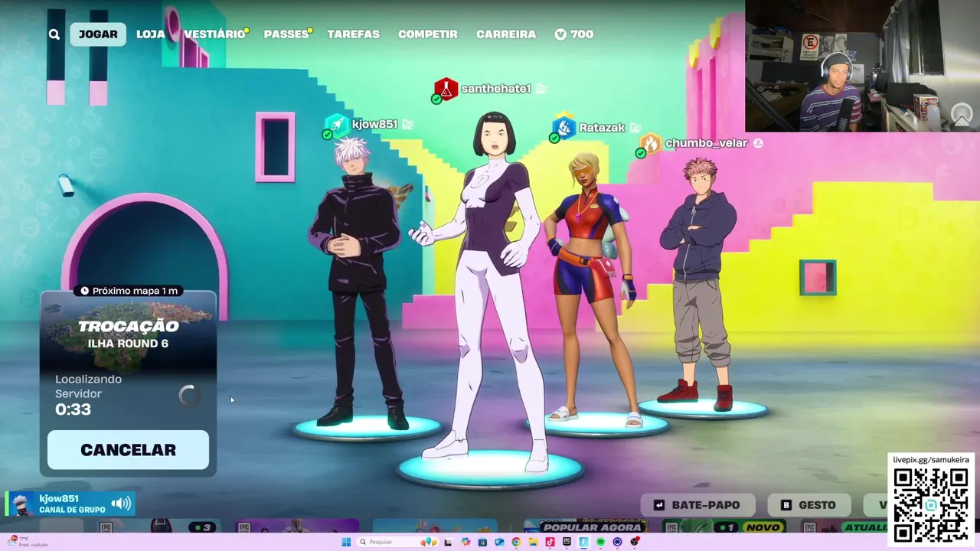The image size is (980, 551).
Task: Click kjow851's avatar in the voice panel
Action: click(x=23, y=504)
